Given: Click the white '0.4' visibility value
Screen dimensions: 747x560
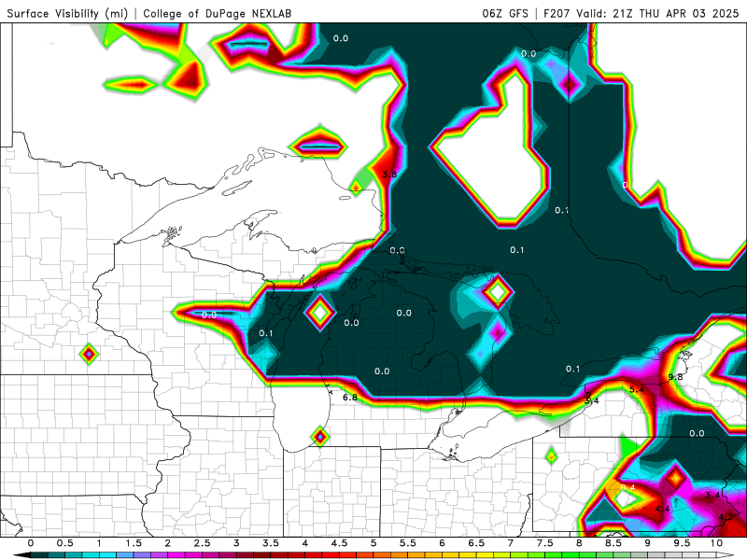Looking at the screenshot, I should 627,487.
